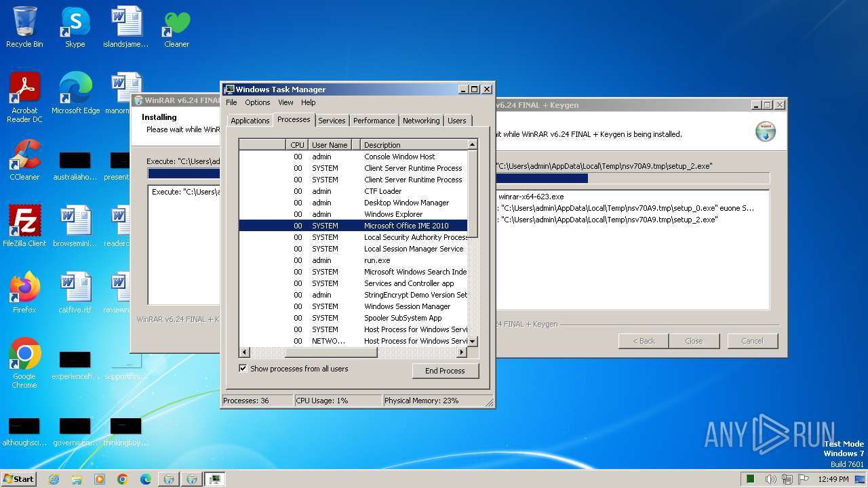Launch Skype from the desktop
This screenshot has width=868, height=488.
(75, 27)
